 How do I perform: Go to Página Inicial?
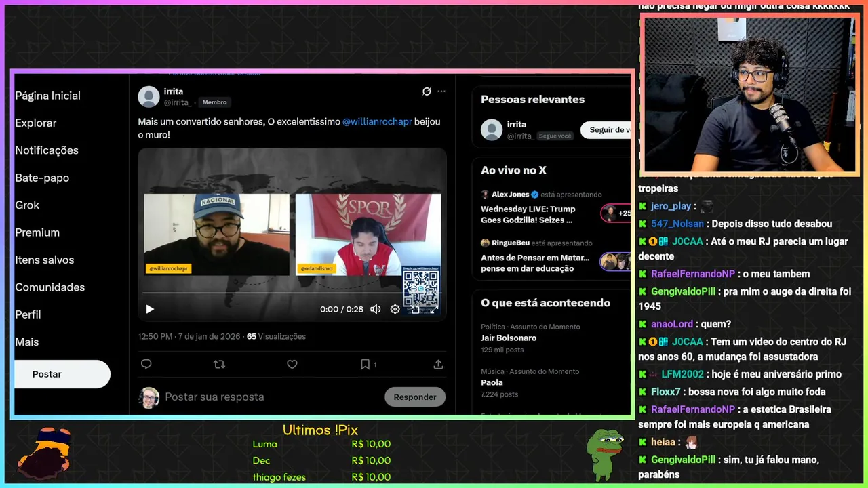click(x=47, y=96)
